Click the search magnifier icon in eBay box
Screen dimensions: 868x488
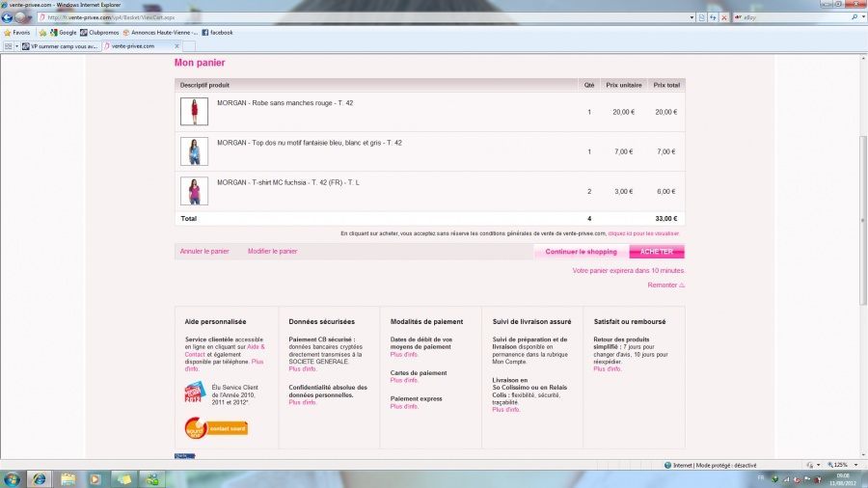click(x=854, y=17)
